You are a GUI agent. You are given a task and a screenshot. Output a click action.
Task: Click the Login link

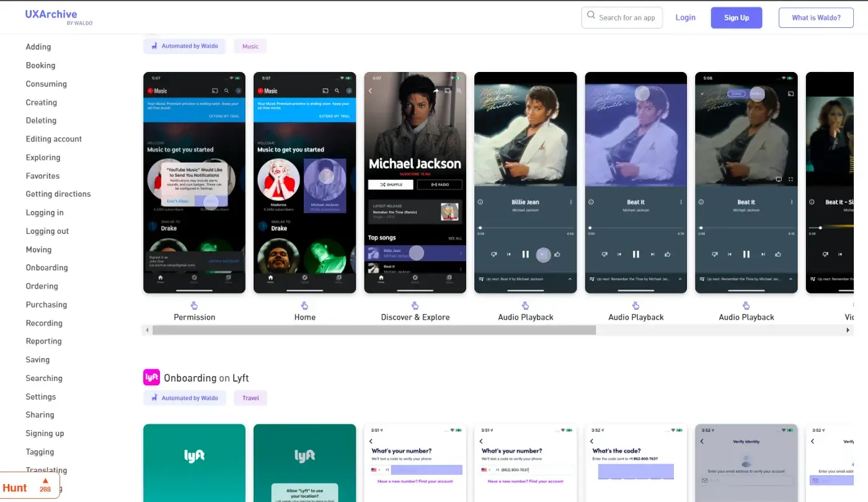[x=685, y=17]
